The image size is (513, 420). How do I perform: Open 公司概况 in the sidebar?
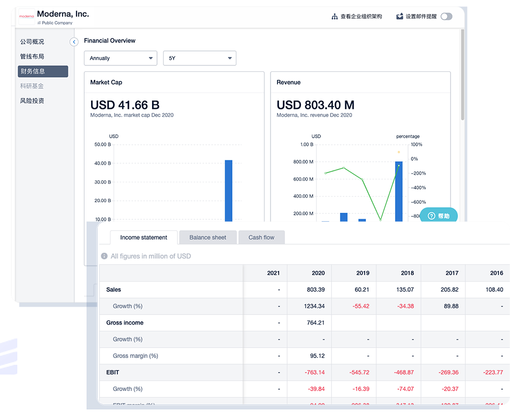click(x=32, y=42)
